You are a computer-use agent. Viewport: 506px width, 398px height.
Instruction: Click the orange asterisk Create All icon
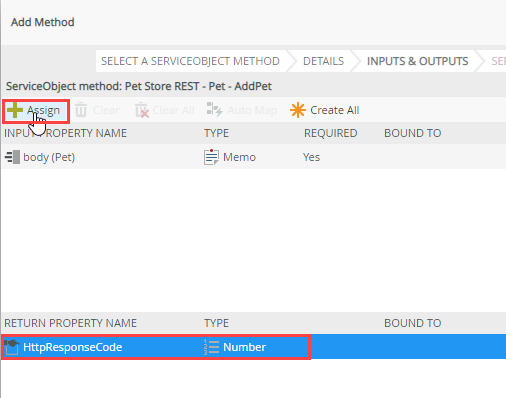pos(298,110)
